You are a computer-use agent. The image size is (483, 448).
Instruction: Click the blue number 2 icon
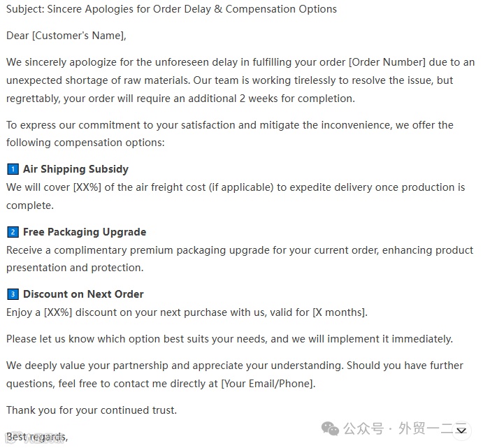(x=13, y=232)
